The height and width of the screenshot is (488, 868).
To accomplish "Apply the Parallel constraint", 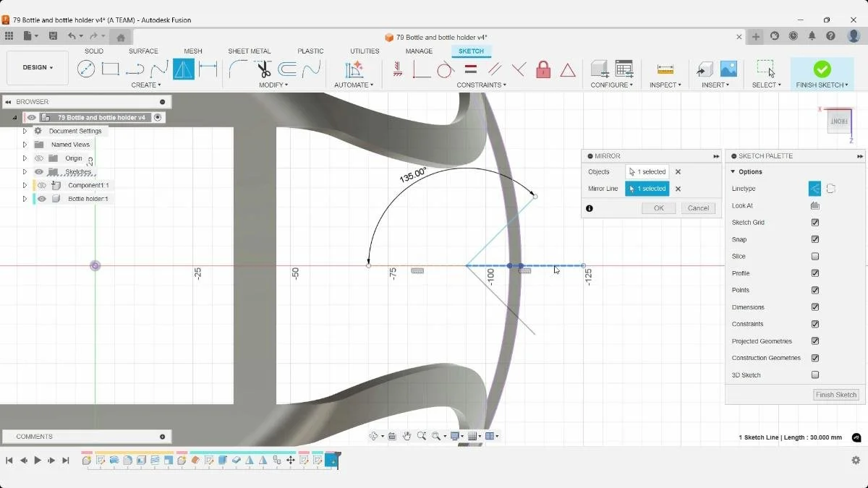I will 495,69.
